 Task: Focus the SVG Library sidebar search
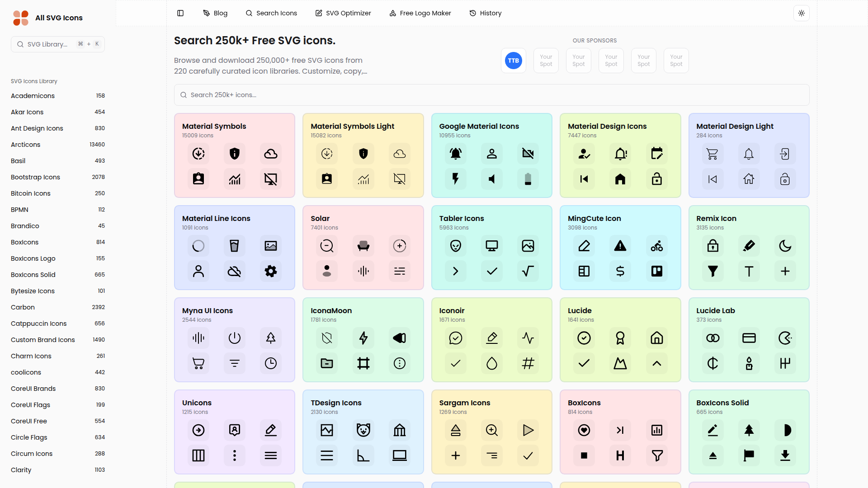pos(58,44)
